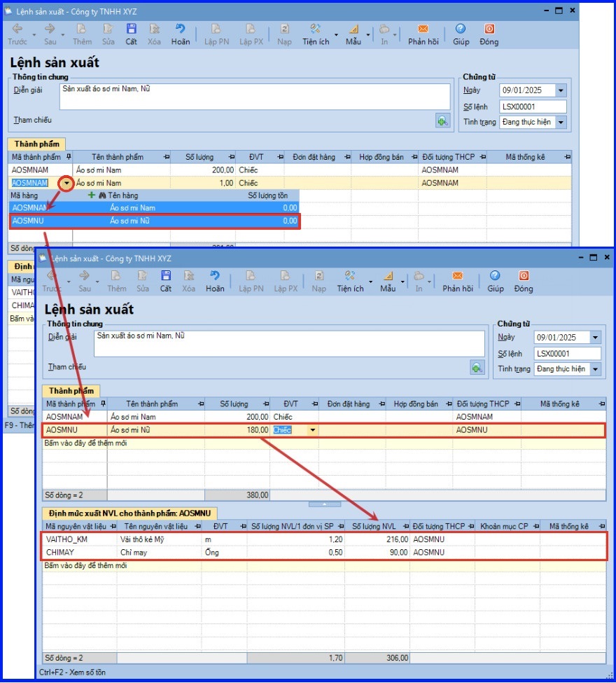
Task: Open Phản hồi feedback in the lower window
Action: 457,276
